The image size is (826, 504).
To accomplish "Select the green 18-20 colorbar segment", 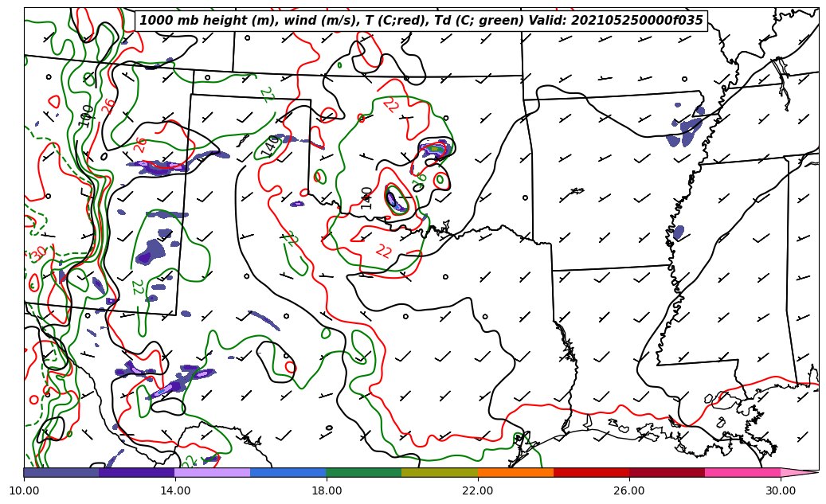I will [x=364, y=472].
